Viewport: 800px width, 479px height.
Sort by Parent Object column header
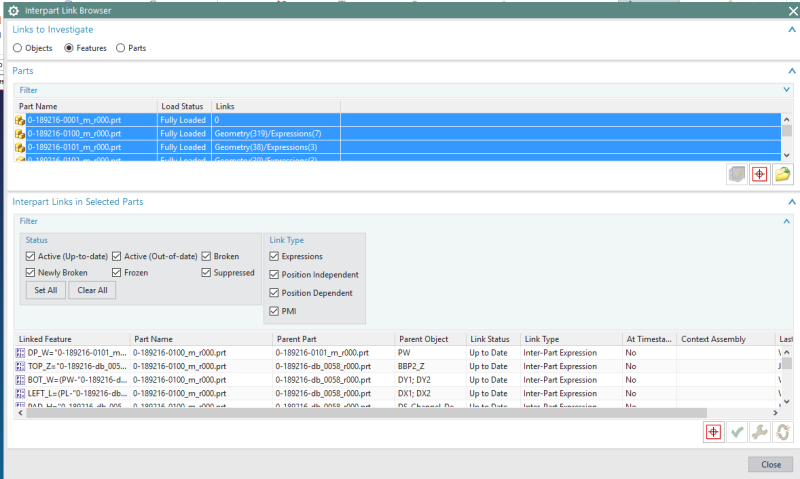(430, 339)
